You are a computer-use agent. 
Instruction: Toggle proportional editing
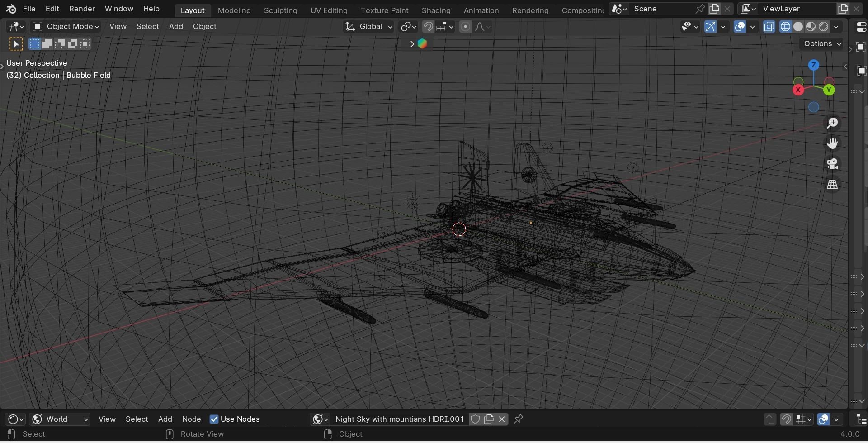point(465,26)
